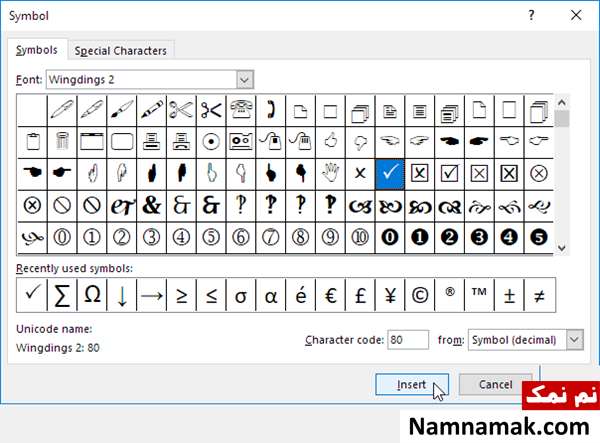Expand the 'from' Symbol (decimal) dropdown

pyautogui.click(x=574, y=340)
